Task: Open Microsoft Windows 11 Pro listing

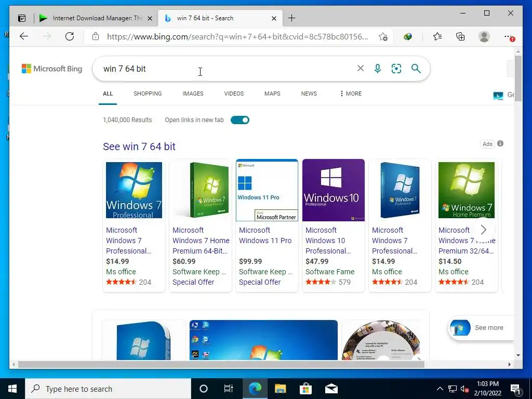Action: click(x=267, y=225)
